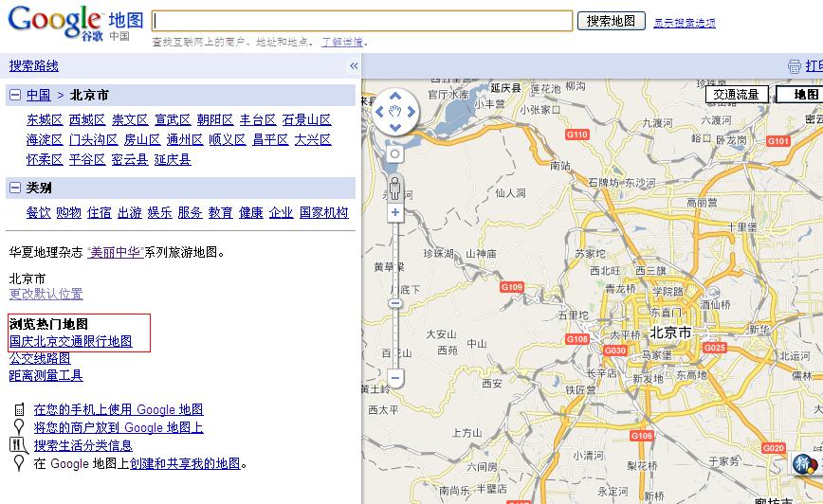Click the square button below the pan control
This screenshot has width=823, height=504.
pyautogui.click(x=394, y=154)
